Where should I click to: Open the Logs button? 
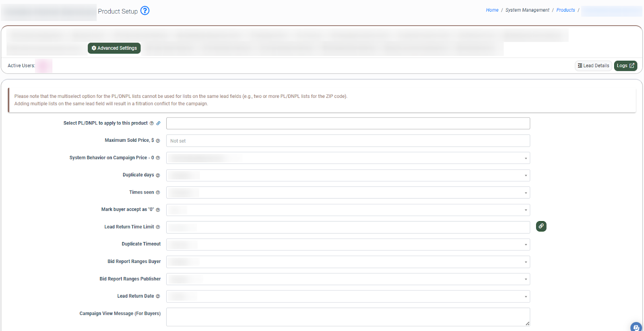[x=625, y=66]
